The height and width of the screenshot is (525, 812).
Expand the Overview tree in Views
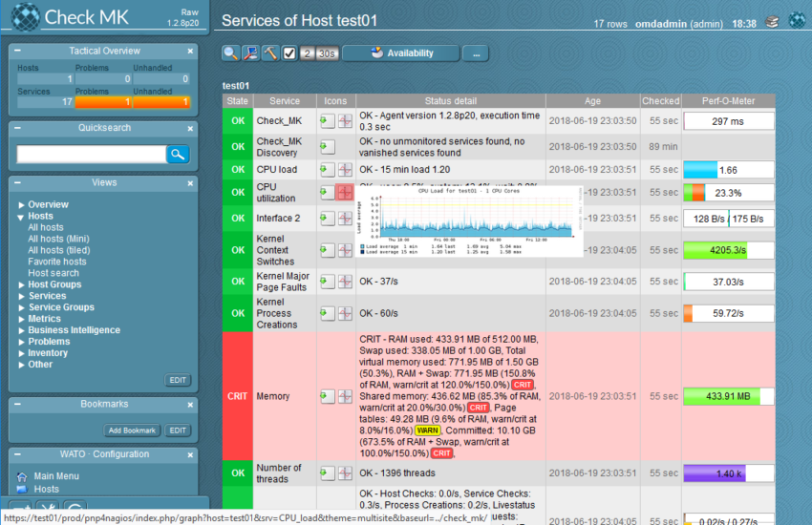point(22,204)
